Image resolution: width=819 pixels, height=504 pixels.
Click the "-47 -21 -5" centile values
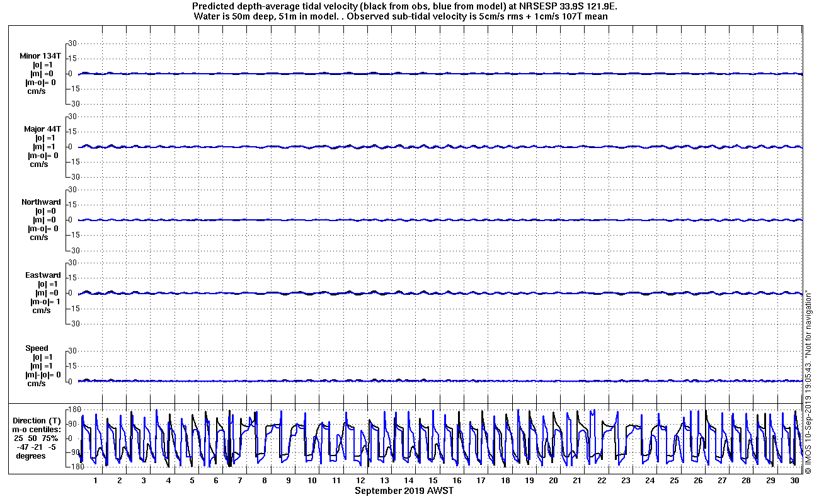(x=37, y=447)
